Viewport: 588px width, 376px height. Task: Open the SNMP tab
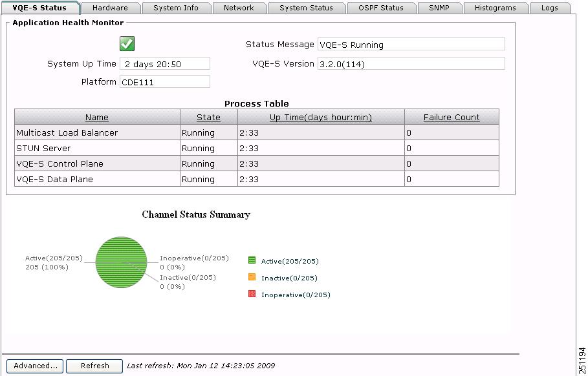coord(439,8)
